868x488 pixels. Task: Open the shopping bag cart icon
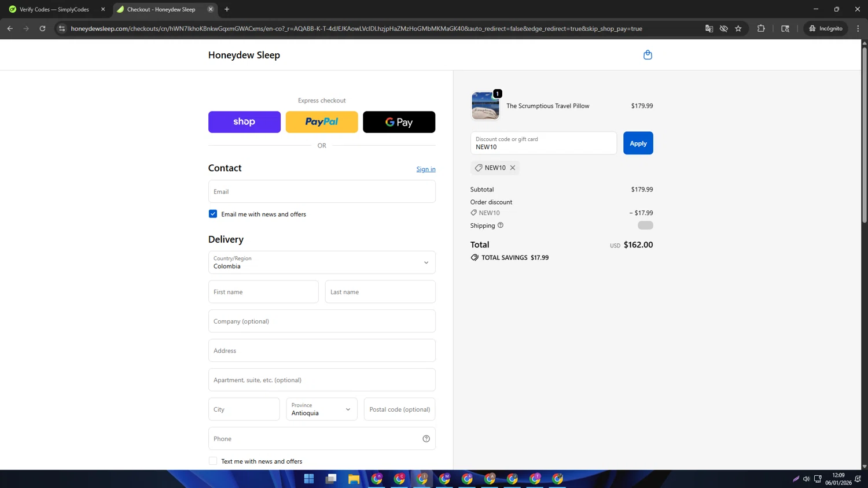[648, 55]
